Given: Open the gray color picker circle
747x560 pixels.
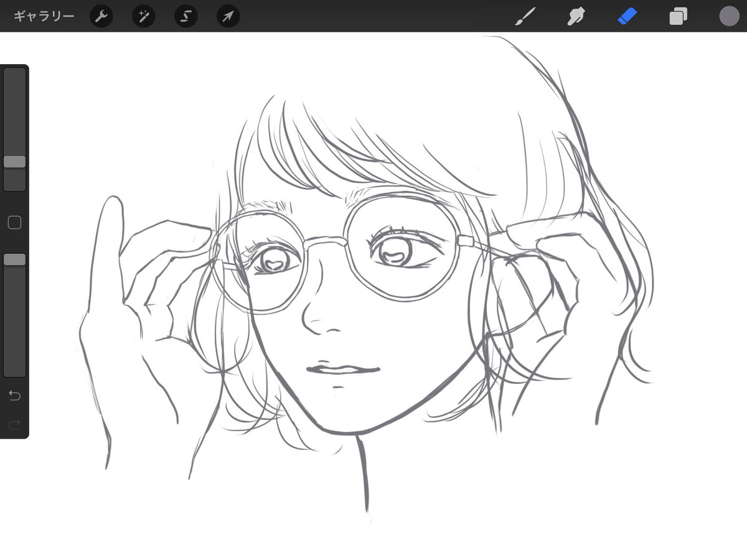Looking at the screenshot, I should (729, 16).
